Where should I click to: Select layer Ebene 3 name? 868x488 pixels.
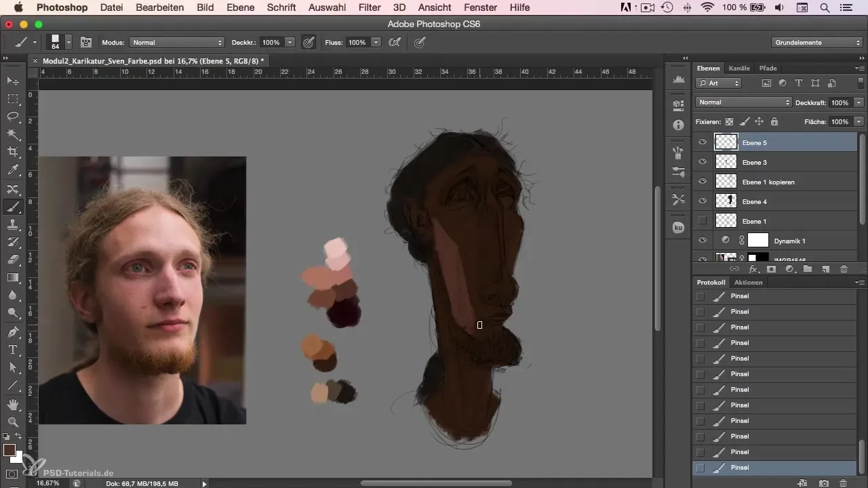755,163
